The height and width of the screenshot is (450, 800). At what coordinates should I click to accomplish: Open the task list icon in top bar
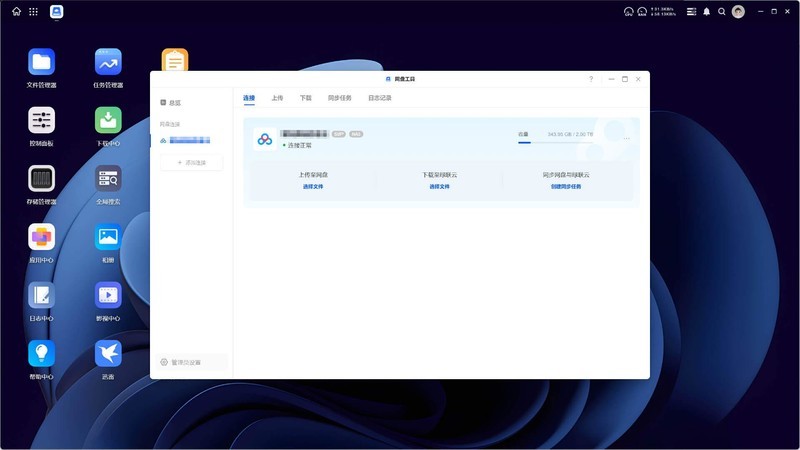[691, 11]
